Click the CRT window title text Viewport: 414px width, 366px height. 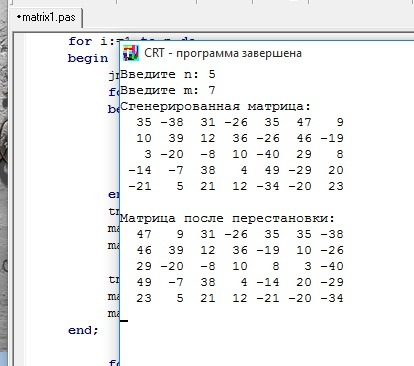223,53
